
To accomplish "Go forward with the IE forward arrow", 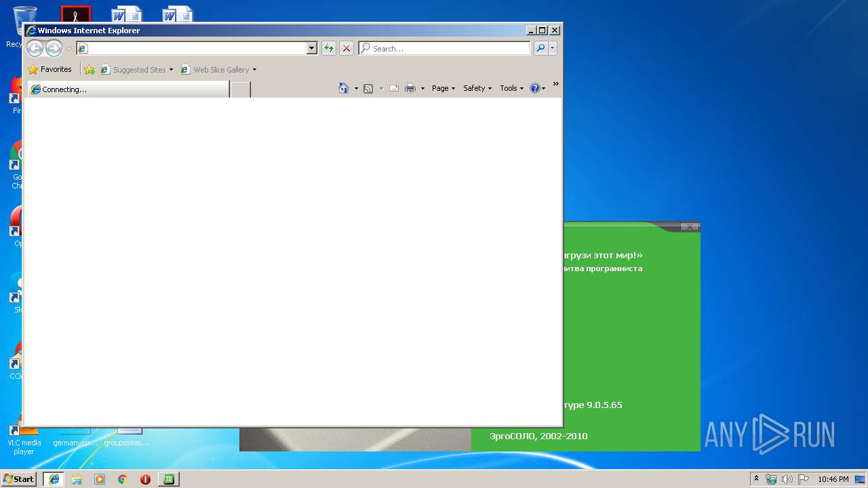I will point(54,48).
